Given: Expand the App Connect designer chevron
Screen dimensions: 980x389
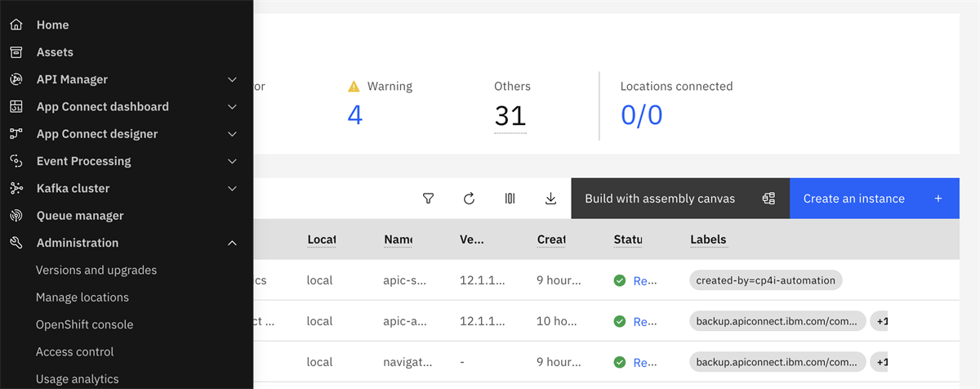Looking at the screenshot, I should (232, 134).
